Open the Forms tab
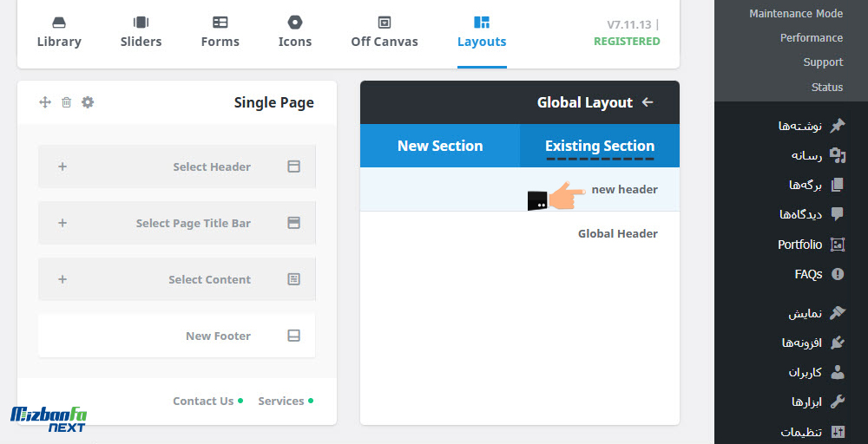The width and height of the screenshot is (868, 444). click(220, 33)
